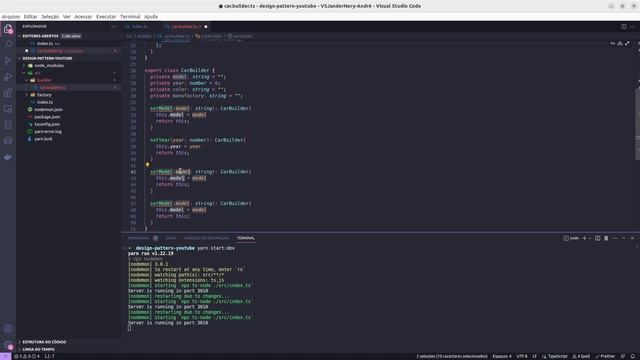Open the Manage gear icon with badge
This screenshot has height=360, width=640.
click(x=8, y=345)
